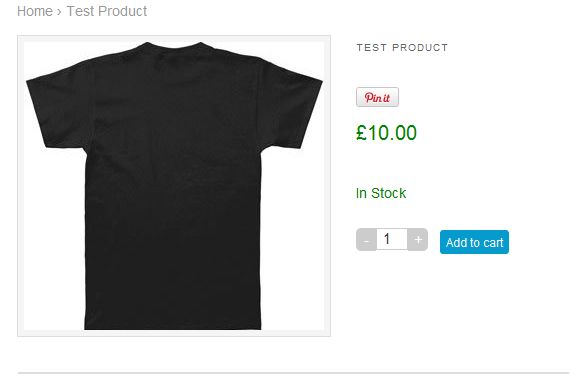
Task: Click the In Stock availability text
Action: [x=381, y=193]
